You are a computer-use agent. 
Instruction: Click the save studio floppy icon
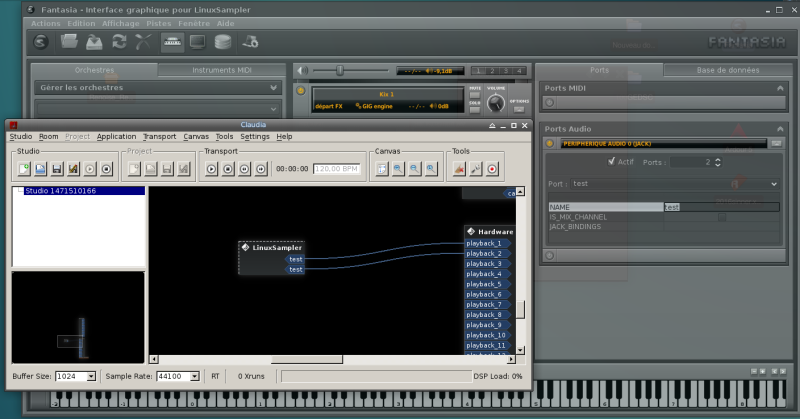(x=57, y=169)
